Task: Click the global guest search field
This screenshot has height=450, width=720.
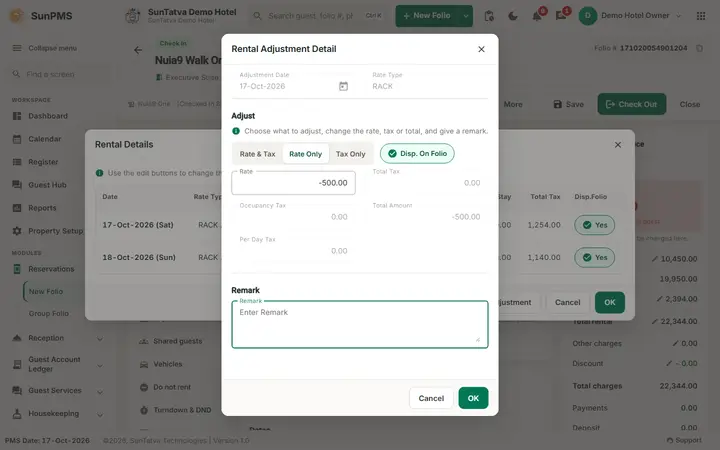Action: (318, 16)
